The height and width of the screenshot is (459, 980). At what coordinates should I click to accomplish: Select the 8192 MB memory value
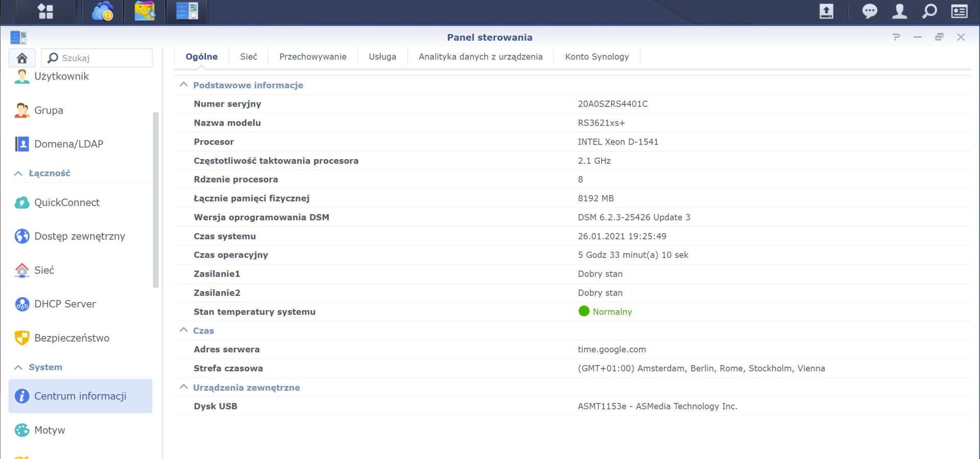click(x=596, y=198)
